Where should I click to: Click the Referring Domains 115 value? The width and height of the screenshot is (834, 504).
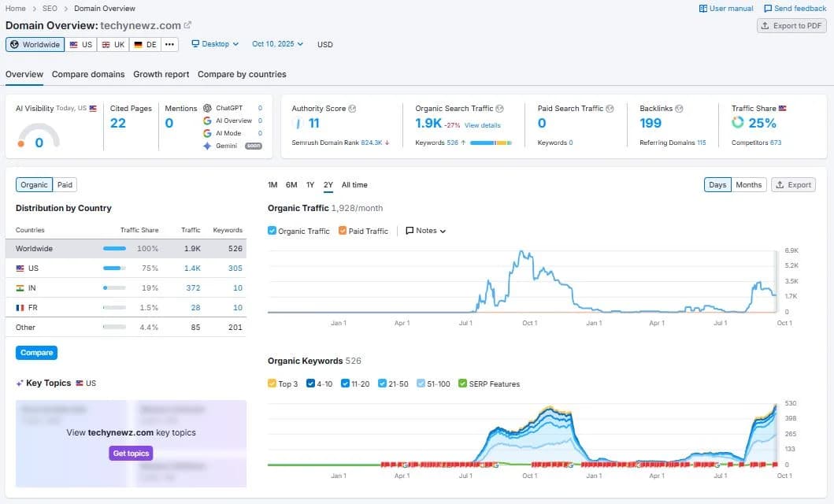(x=701, y=143)
